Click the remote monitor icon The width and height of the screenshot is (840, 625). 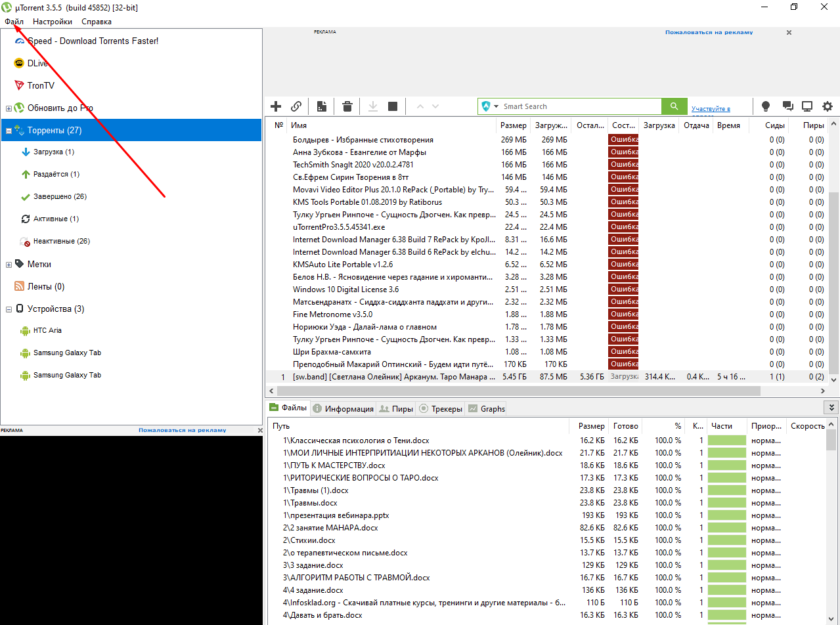tap(807, 106)
